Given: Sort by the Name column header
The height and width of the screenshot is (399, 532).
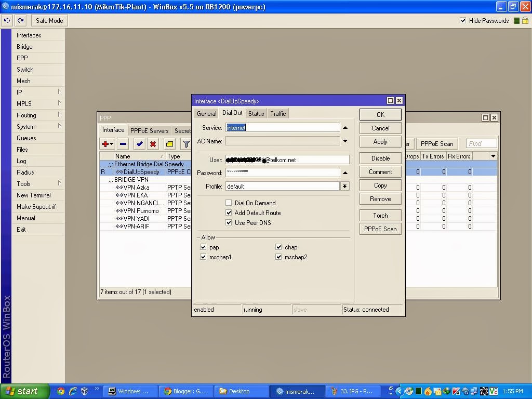Looking at the screenshot, I should [140, 156].
